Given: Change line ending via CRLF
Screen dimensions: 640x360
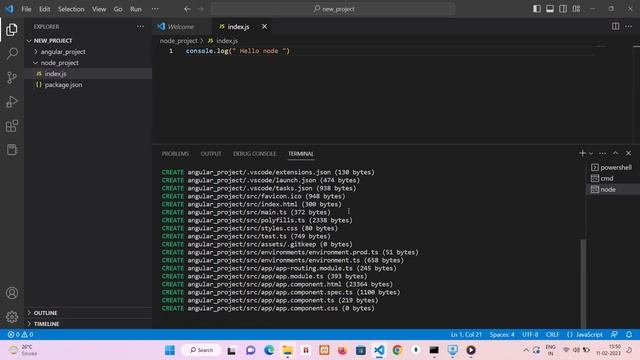Looking at the screenshot, I should 552,334.
